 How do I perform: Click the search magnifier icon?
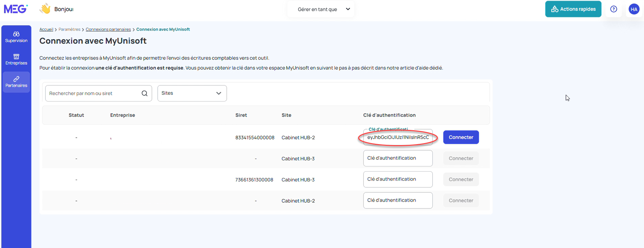[x=145, y=93]
